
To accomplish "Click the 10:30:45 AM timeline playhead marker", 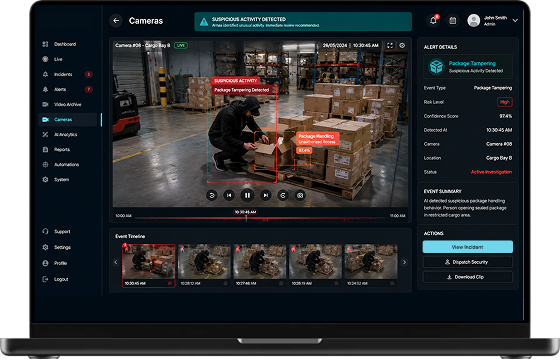I will coord(246,212).
